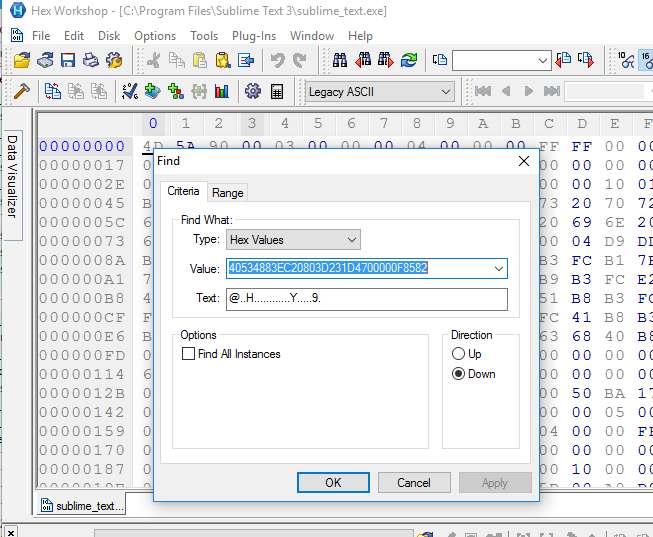
Task: Click column header 3 in the hex view
Action: pos(252,124)
